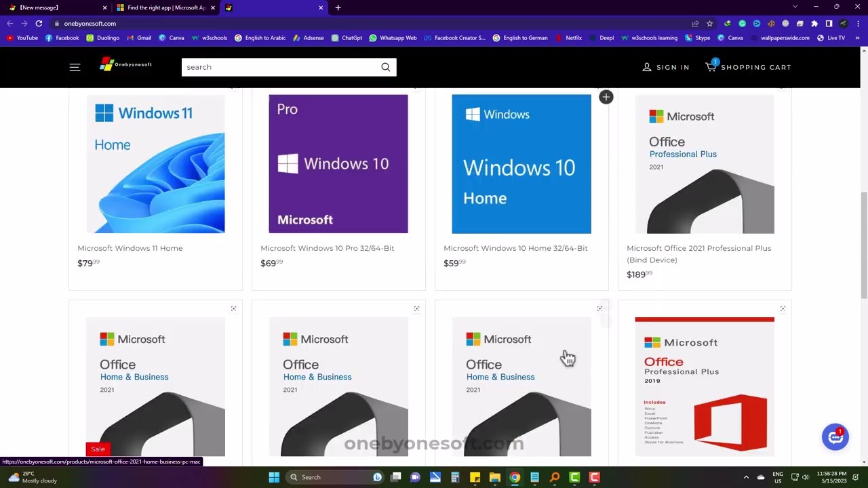
Task: Reload the page
Action: pyautogui.click(x=39, y=23)
